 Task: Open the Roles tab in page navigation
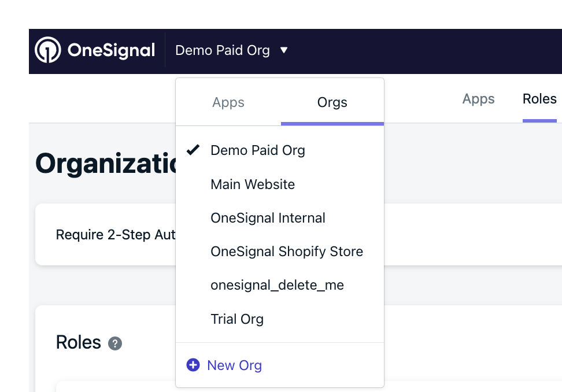click(x=539, y=99)
